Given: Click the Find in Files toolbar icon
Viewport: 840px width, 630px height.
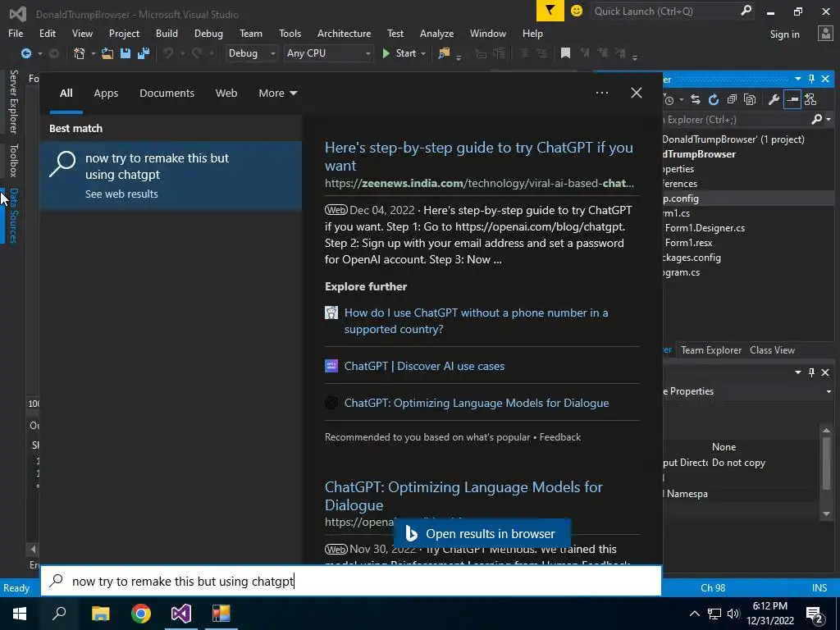Looking at the screenshot, I should (444, 53).
